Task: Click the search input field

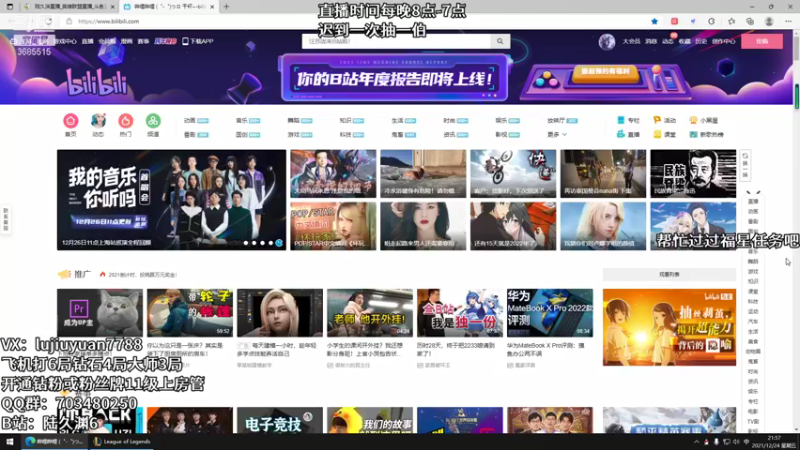Action: click(x=396, y=41)
